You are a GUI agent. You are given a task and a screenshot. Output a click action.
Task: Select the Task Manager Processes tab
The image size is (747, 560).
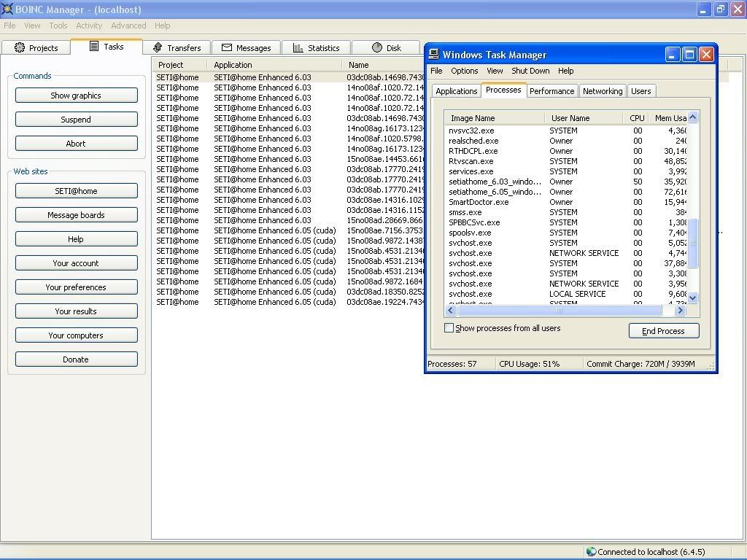click(x=503, y=90)
